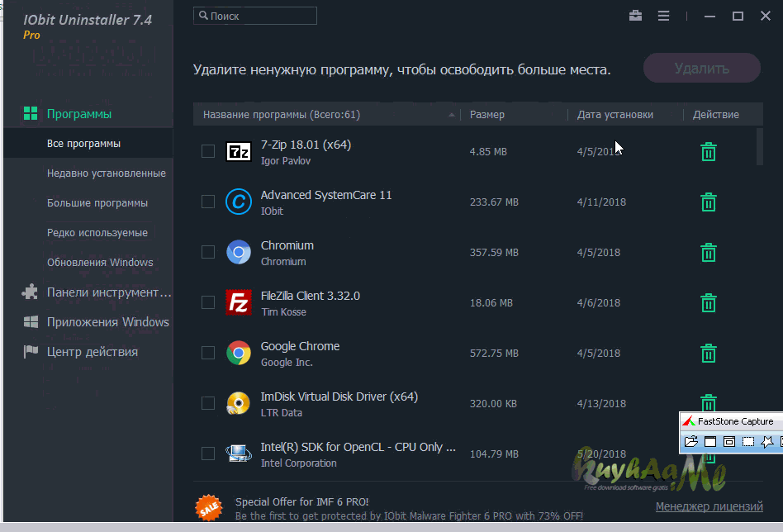Capture active window in FastStone Capture
The width and height of the screenshot is (783, 532).
coord(710,442)
